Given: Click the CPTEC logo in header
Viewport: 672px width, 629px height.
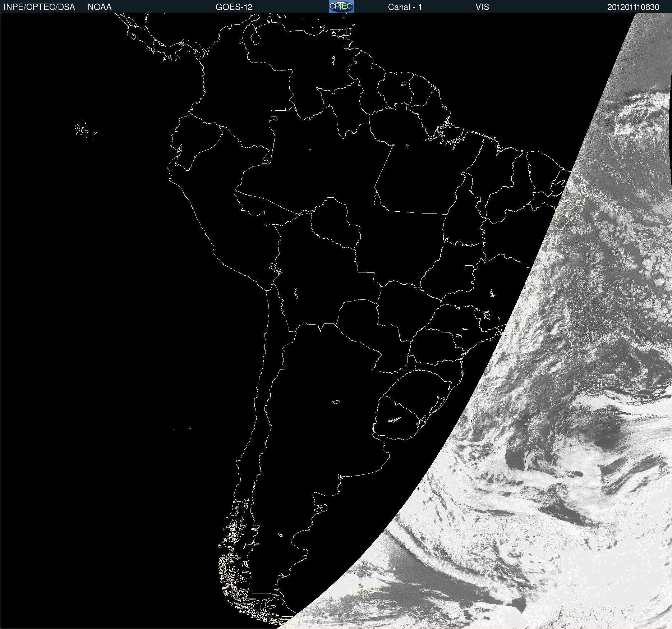Looking at the screenshot, I should coord(341,6).
